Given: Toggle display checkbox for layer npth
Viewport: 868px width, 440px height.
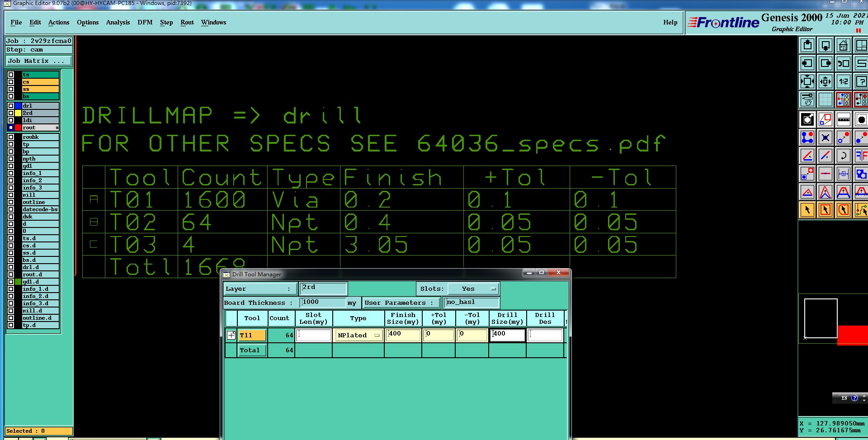Looking at the screenshot, I should pyautogui.click(x=11, y=159).
